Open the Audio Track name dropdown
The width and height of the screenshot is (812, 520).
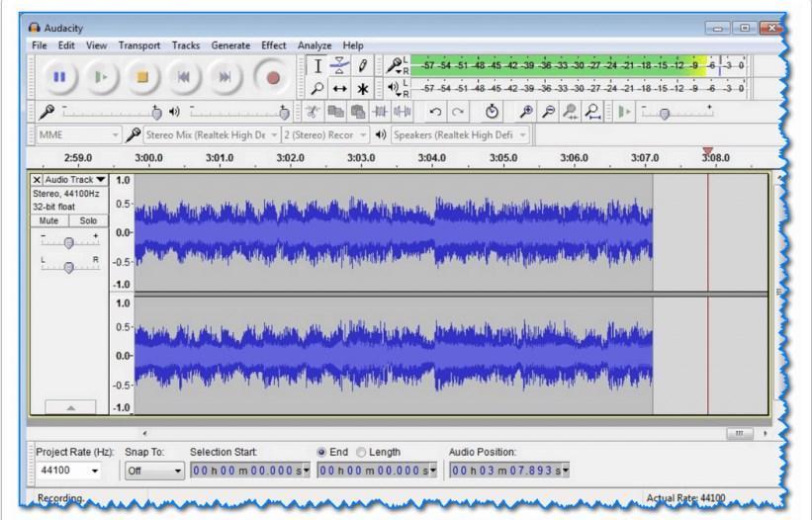click(75, 180)
